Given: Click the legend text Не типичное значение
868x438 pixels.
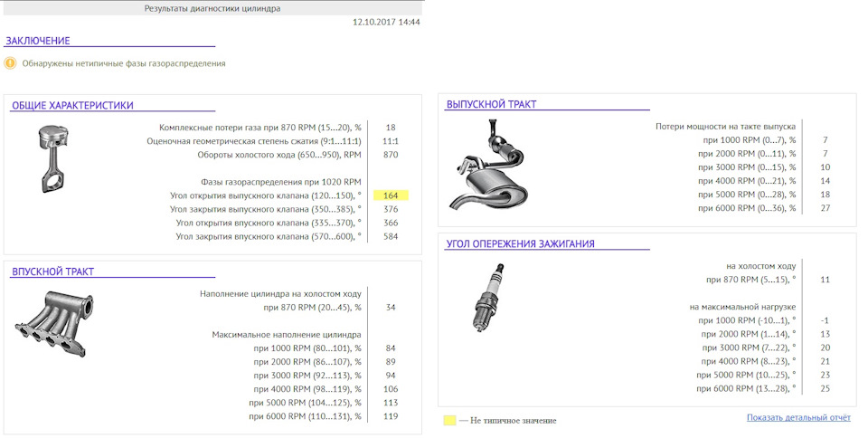Looking at the screenshot, I should (514, 421).
